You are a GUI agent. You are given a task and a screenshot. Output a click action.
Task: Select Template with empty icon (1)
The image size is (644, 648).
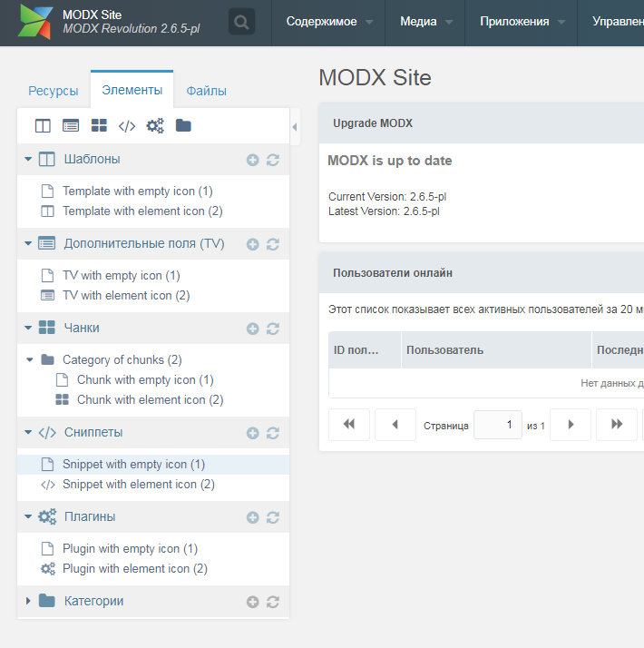pyautogui.click(x=138, y=191)
